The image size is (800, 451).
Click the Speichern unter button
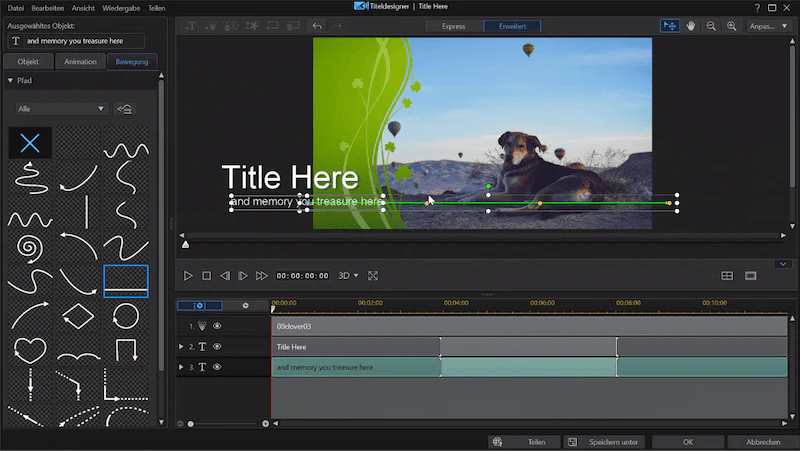604,442
